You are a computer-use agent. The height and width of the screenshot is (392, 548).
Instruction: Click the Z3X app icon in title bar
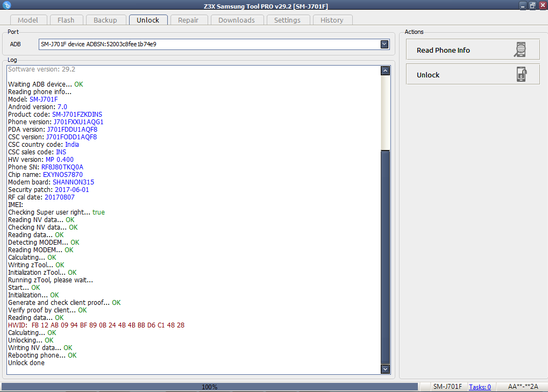click(x=6, y=5)
